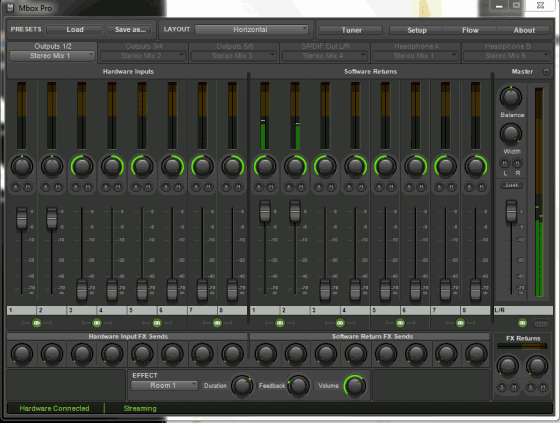Screen dimensions: 560x423
Task: Click software return 1 FX send knob
Action: coord(265,354)
